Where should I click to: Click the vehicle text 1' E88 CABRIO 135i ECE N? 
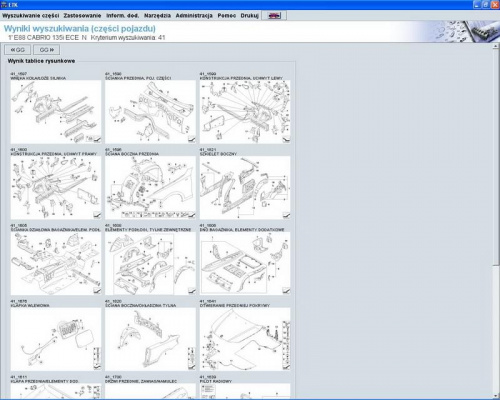(x=47, y=38)
